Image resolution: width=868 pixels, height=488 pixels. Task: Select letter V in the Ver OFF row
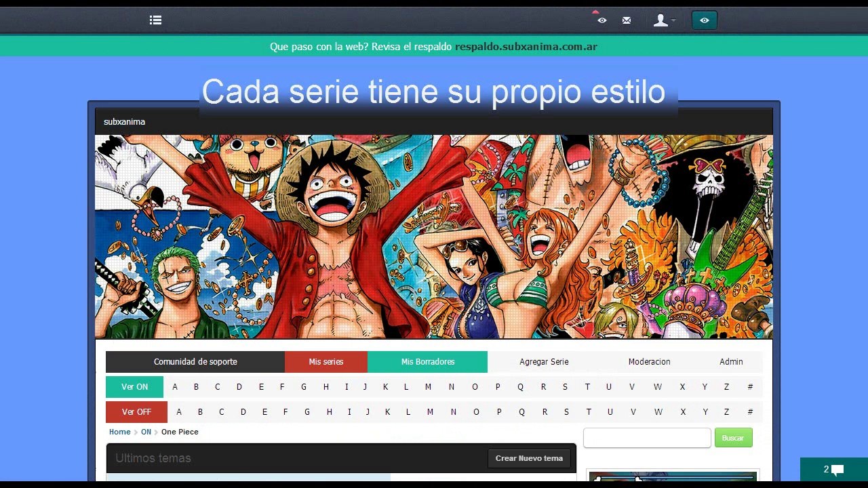click(633, 412)
